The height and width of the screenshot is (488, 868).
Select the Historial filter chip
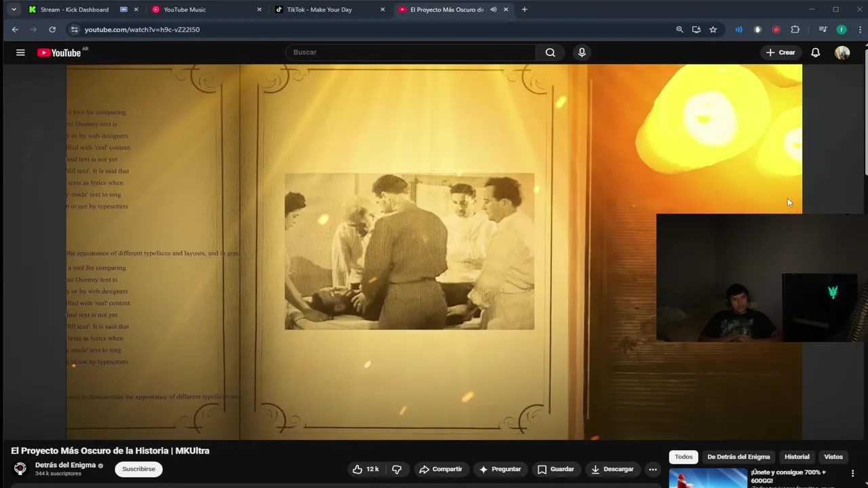pyautogui.click(x=797, y=457)
